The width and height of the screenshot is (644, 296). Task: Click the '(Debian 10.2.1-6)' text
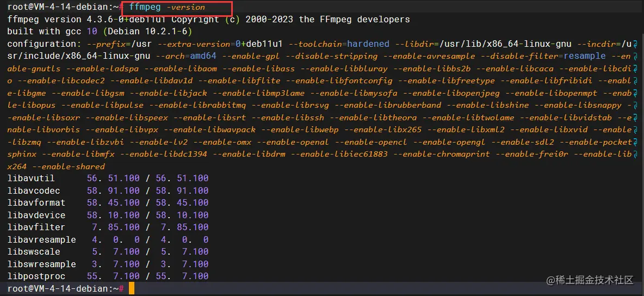point(148,32)
